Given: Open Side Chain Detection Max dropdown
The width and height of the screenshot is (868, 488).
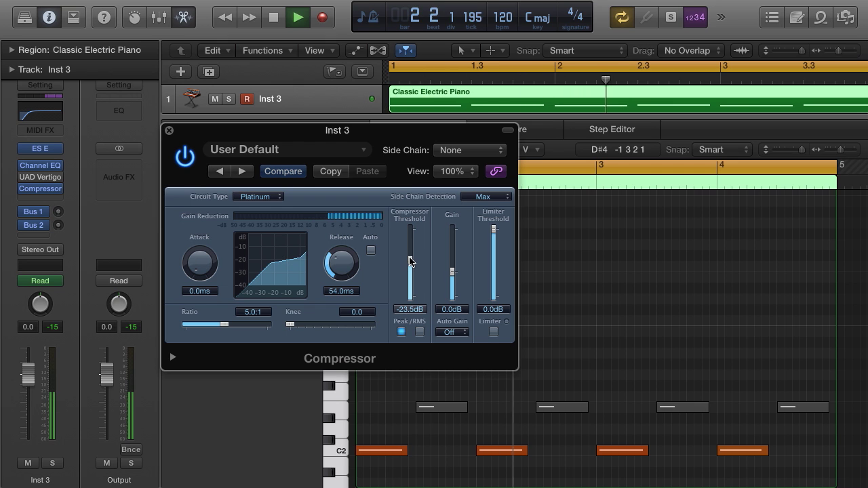Looking at the screenshot, I should point(486,197).
